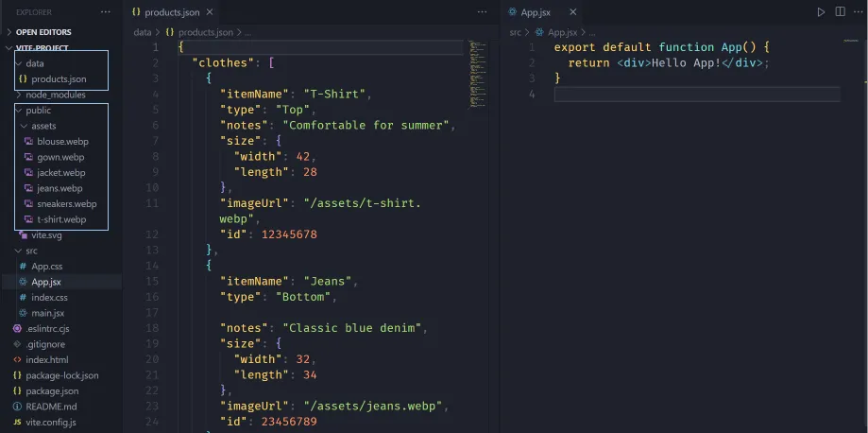The height and width of the screenshot is (433, 868).
Task: Collapse the src folder
Action: [30, 251]
